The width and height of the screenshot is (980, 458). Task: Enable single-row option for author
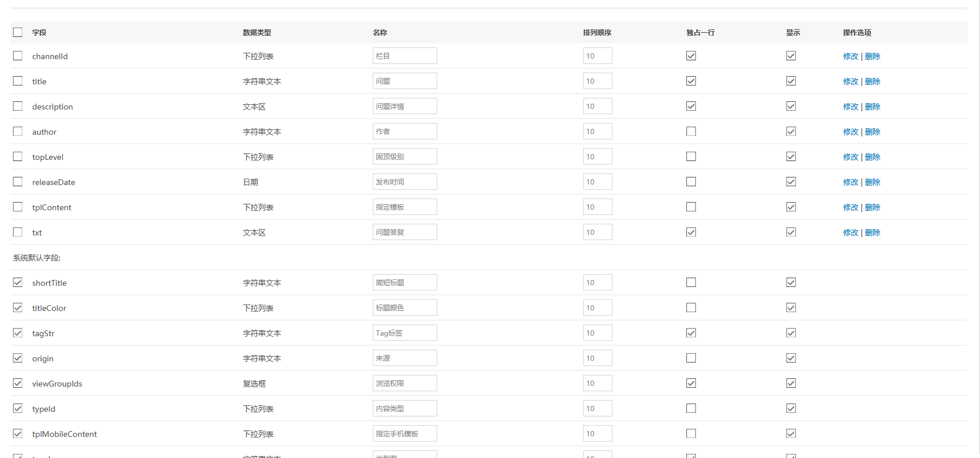(691, 131)
